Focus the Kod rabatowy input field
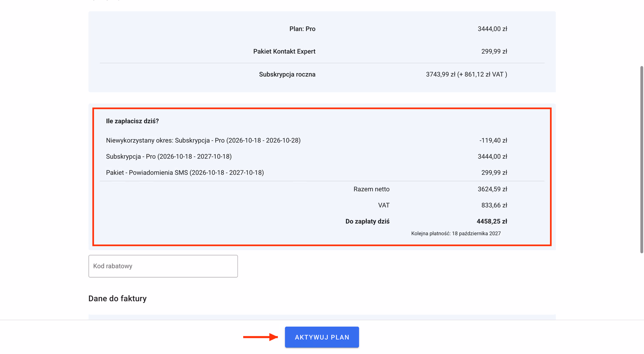 (163, 266)
